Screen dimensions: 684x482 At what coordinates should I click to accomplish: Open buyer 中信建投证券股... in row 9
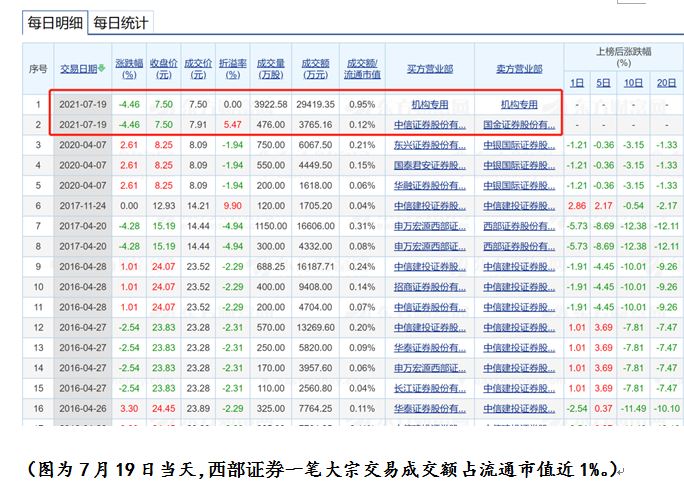click(430, 267)
